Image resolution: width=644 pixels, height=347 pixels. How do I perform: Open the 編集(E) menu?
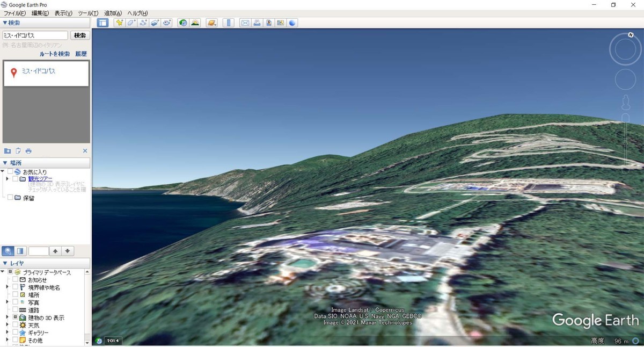pyautogui.click(x=40, y=13)
